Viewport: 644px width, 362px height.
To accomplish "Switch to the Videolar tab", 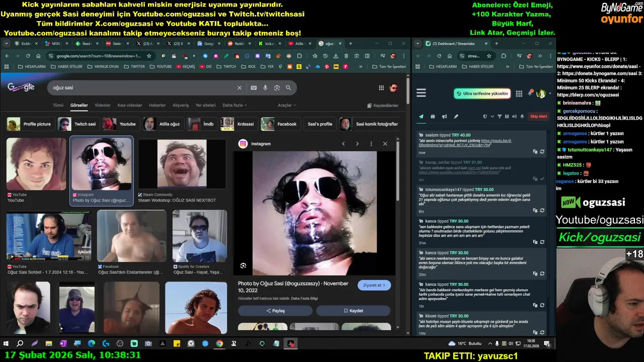I will (x=103, y=105).
